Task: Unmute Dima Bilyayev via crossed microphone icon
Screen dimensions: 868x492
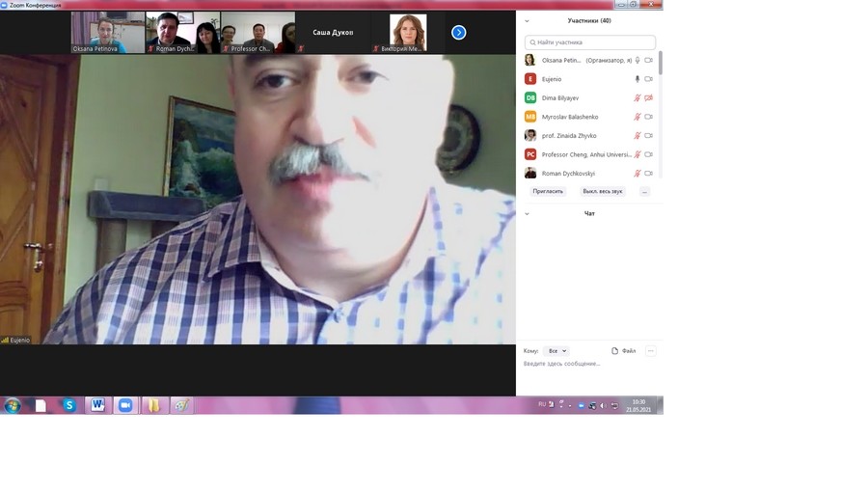Action: click(x=637, y=98)
